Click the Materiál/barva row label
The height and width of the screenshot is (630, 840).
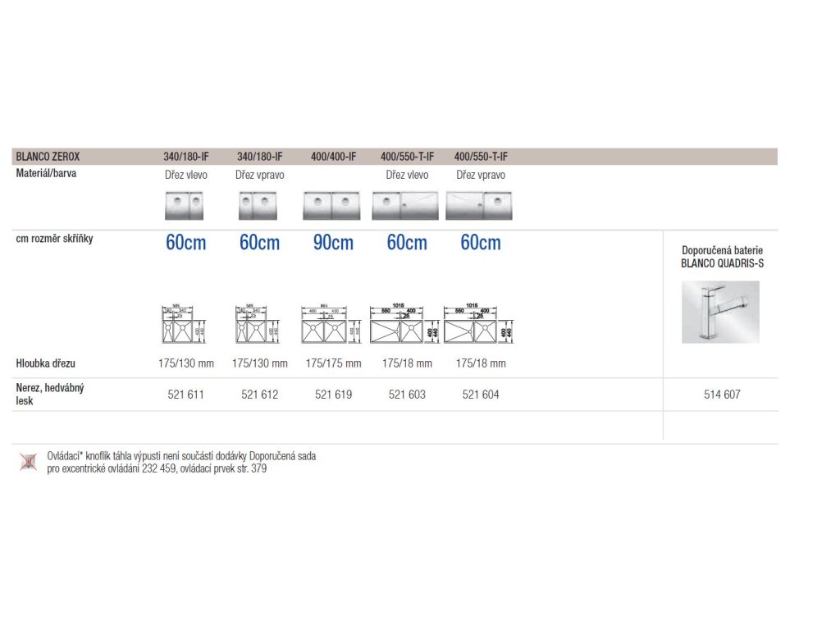click(x=46, y=173)
